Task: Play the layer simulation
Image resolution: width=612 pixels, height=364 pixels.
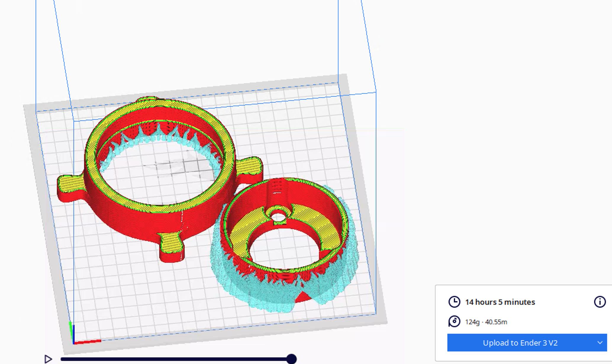Action: pos(48,359)
